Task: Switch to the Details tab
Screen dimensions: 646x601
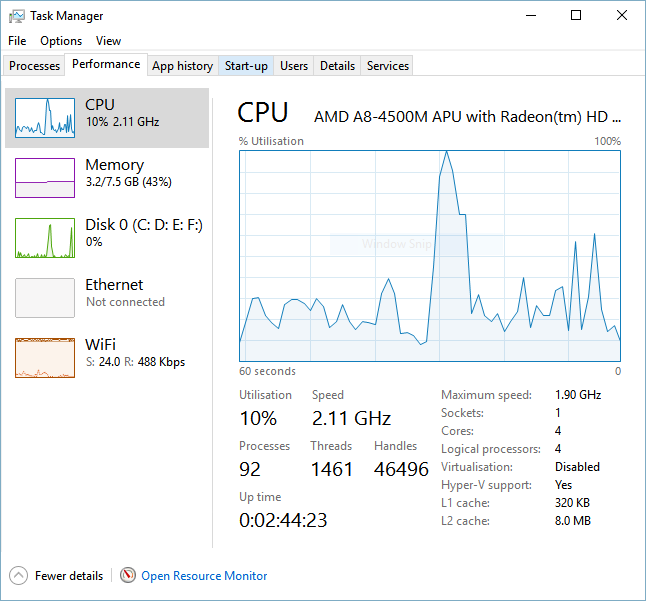Action: (x=337, y=66)
